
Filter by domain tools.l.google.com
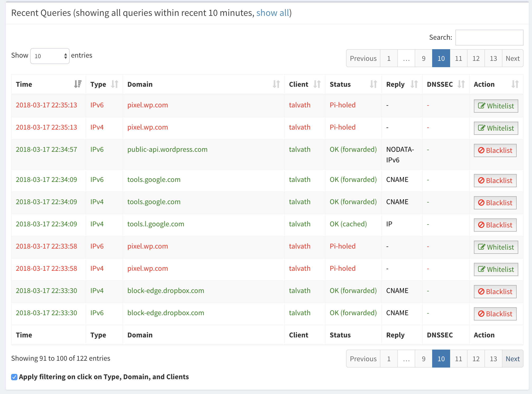click(x=156, y=224)
